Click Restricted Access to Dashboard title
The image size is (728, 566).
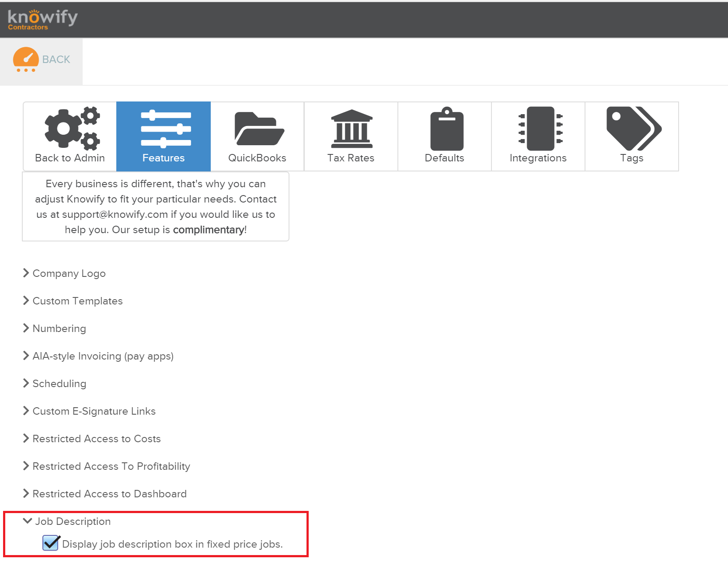click(110, 494)
